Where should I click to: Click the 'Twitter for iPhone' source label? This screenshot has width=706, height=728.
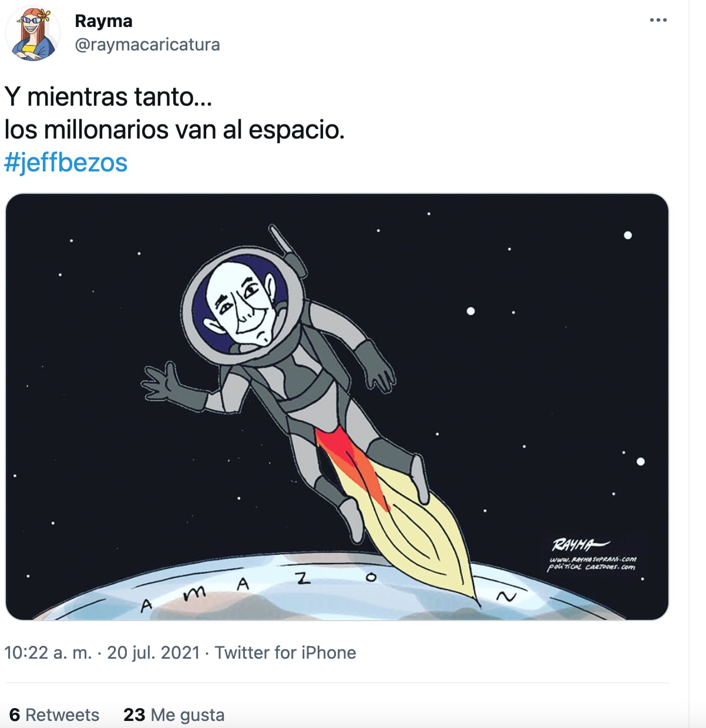coord(285,652)
